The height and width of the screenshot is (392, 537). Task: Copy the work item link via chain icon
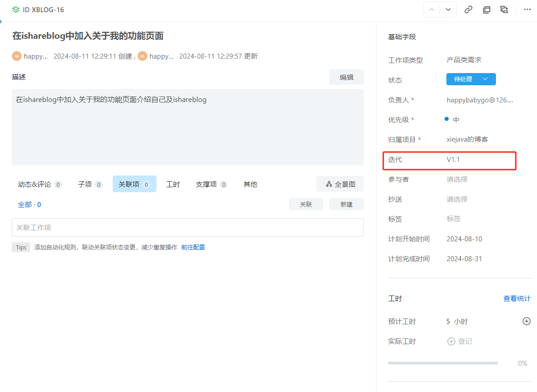tap(468, 9)
